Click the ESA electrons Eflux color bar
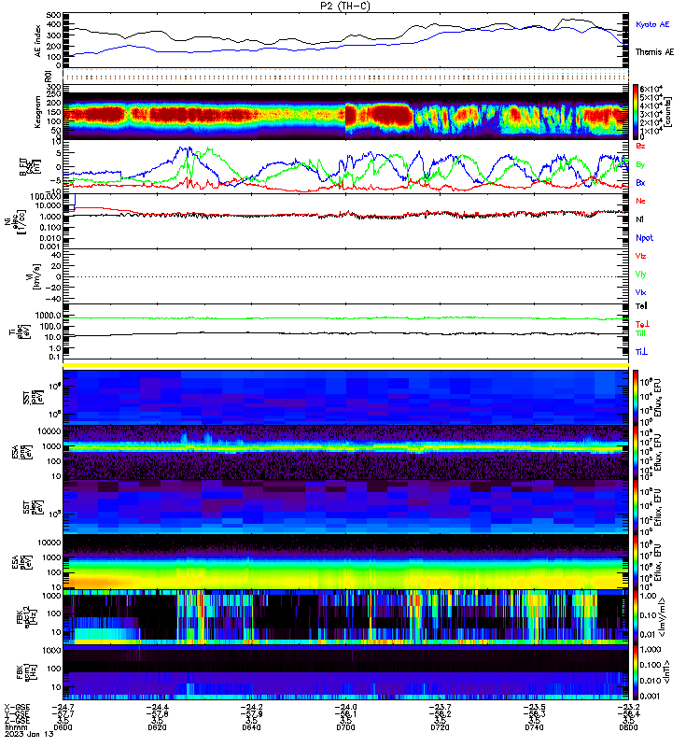The image size is (700, 747). pos(636,562)
